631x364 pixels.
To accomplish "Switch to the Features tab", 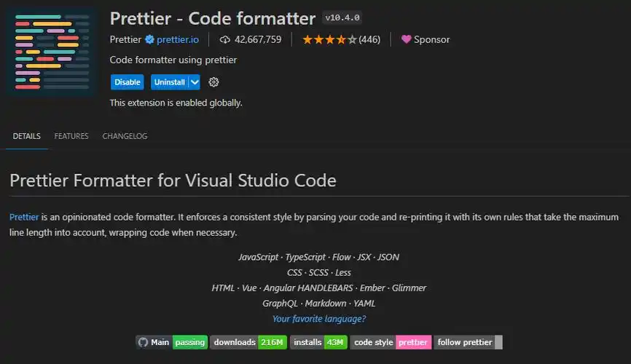I will [71, 136].
